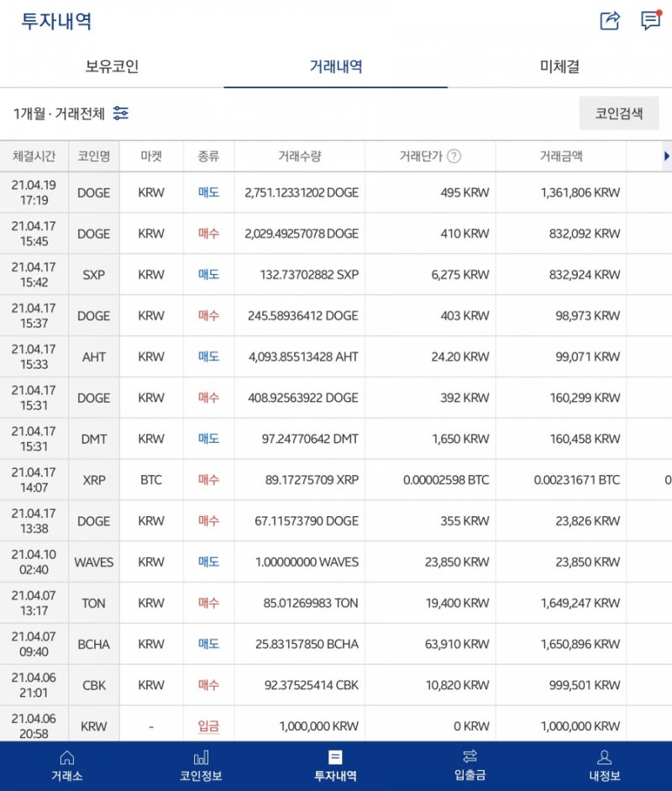This screenshot has width=672, height=791.
Task: Click the 85.01269983 TON quantity cell
Action: [299, 604]
